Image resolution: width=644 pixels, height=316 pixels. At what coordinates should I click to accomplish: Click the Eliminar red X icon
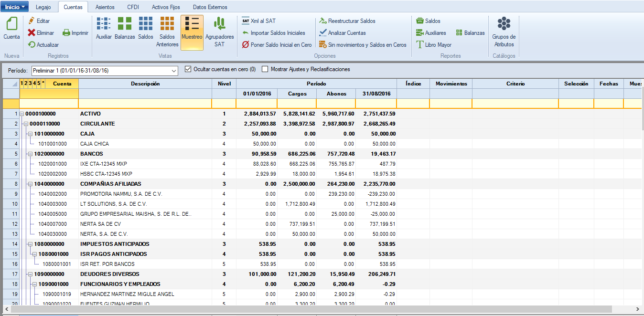point(32,33)
